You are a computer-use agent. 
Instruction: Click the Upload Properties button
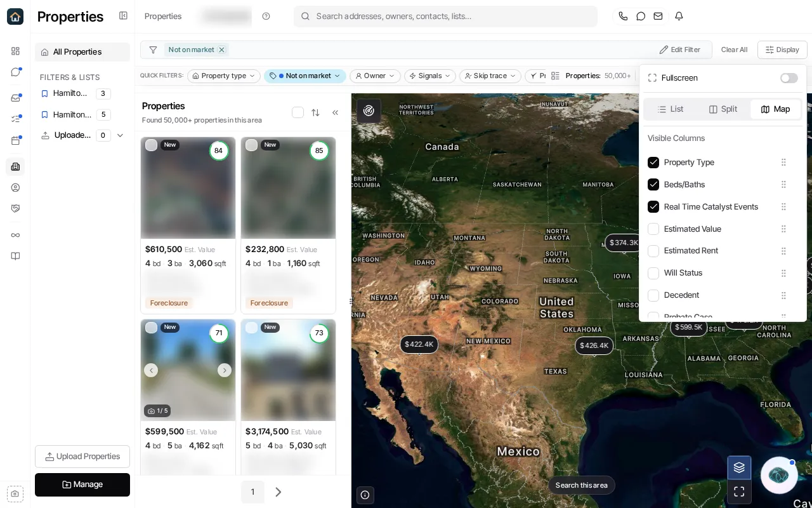tap(82, 457)
